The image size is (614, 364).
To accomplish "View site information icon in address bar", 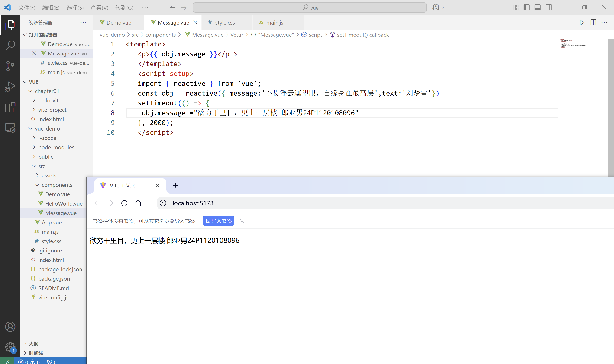I will 163,203.
